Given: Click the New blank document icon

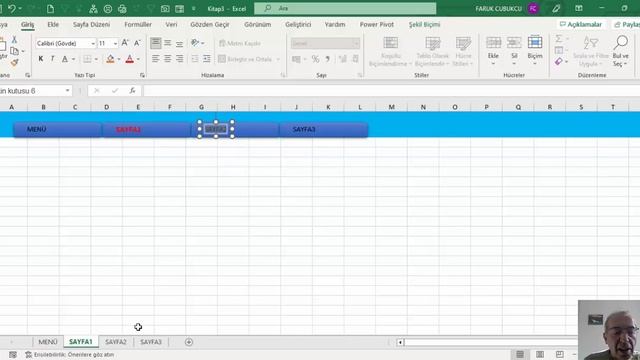Looking at the screenshot, I should pyautogui.click(x=50, y=9).
